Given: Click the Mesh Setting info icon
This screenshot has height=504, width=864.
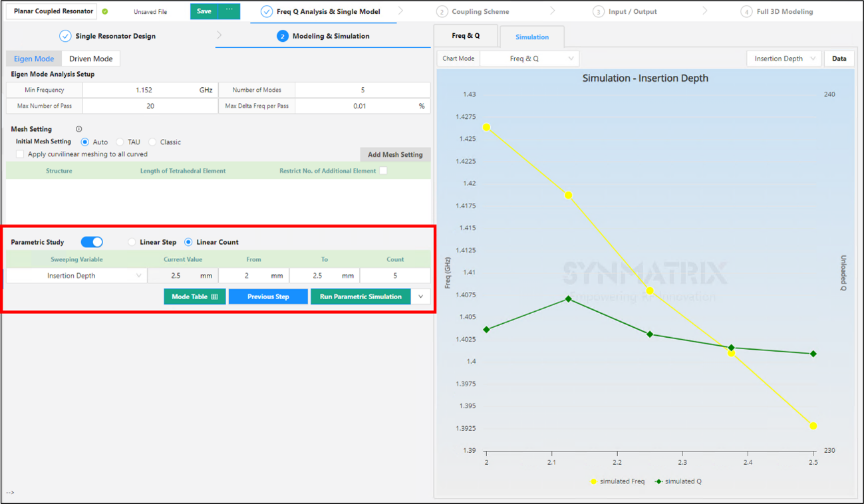Looking at the screenshot, I should click(x=78, y=129).
